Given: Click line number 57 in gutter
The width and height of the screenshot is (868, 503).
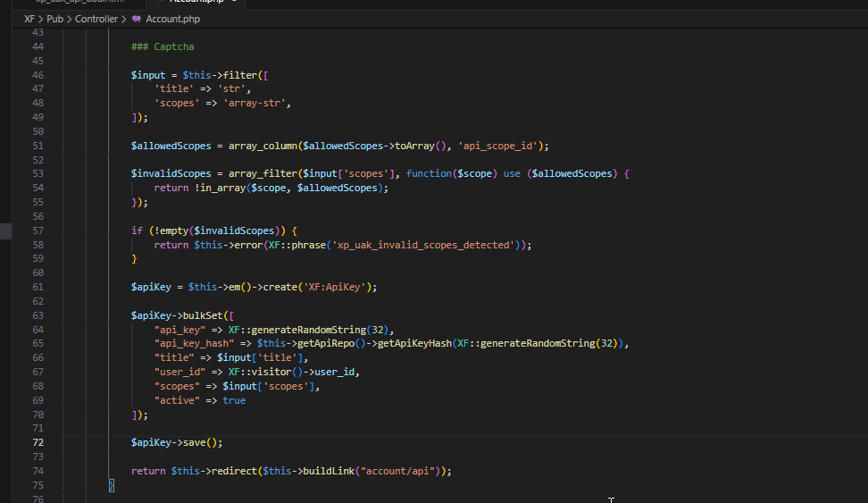Looking at the screenshot, I should (x=38, y=231).
